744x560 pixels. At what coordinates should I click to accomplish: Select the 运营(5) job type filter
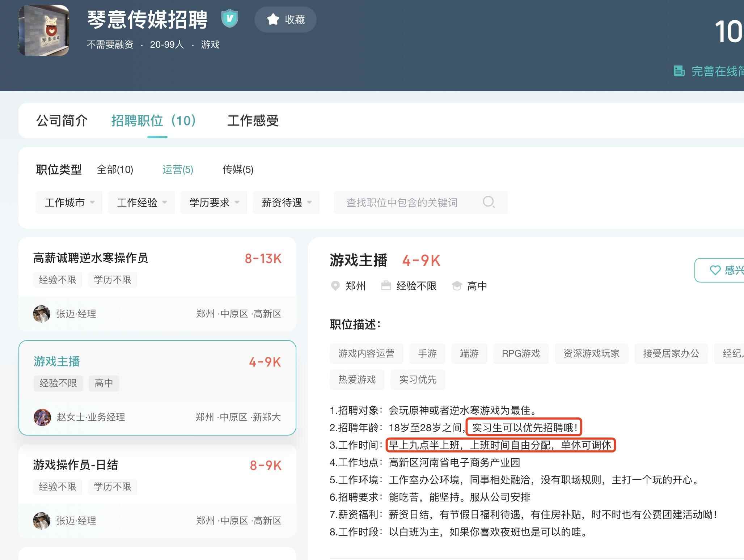click(x=178, y=169)
